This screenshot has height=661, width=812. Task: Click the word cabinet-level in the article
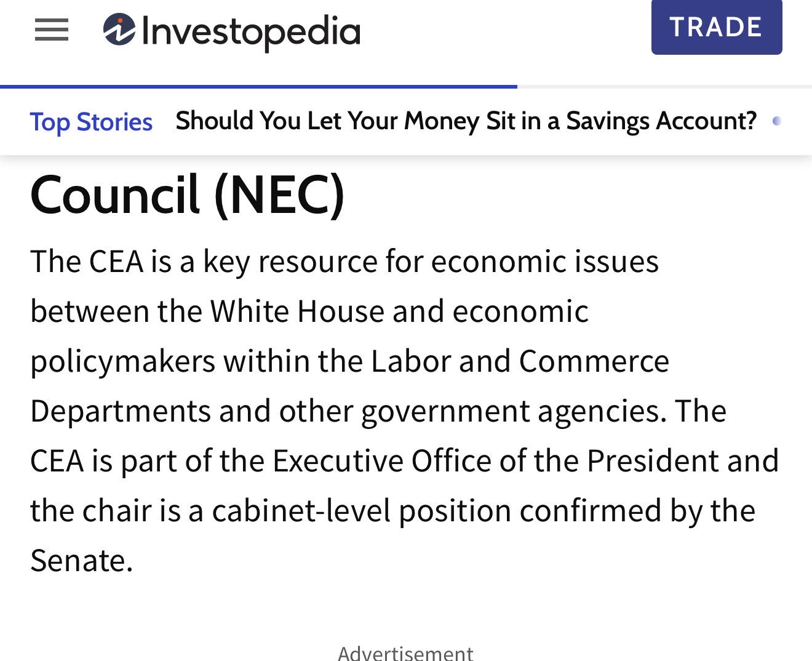coord(301,511)
